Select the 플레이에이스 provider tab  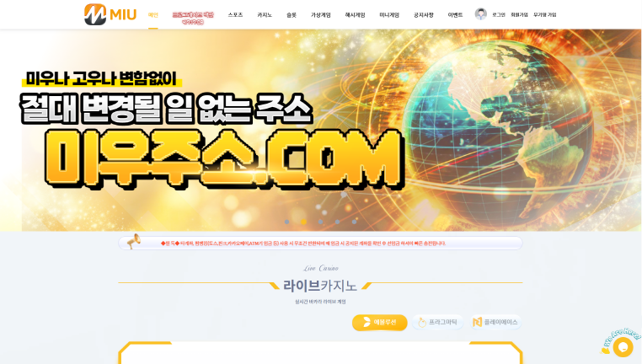[495, 323]
